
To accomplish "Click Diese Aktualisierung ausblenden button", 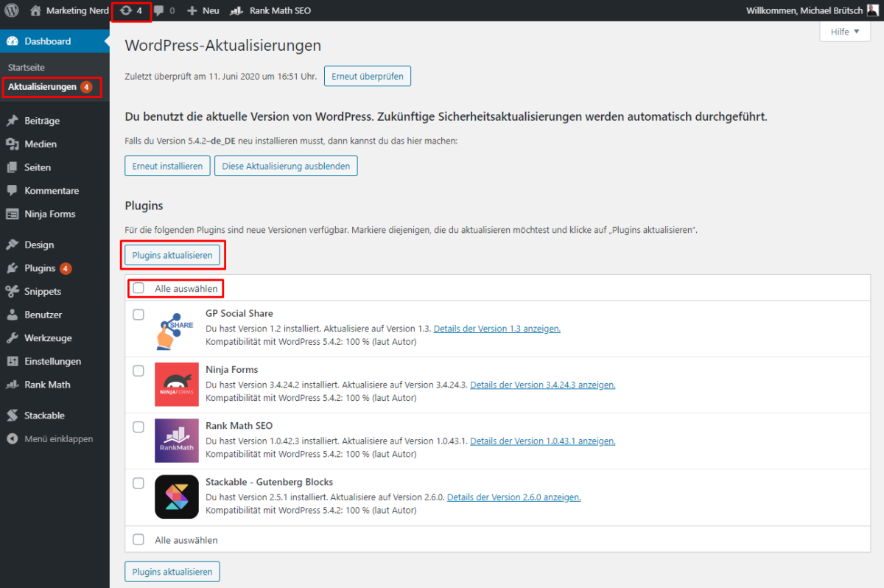I will click(286, 166).
